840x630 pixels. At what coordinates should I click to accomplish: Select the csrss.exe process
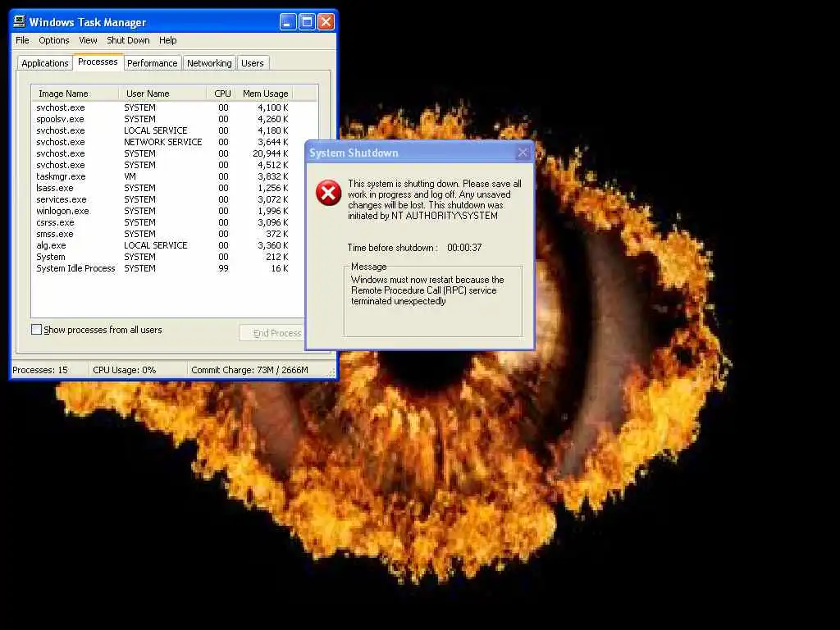click(x=162, y=222)
